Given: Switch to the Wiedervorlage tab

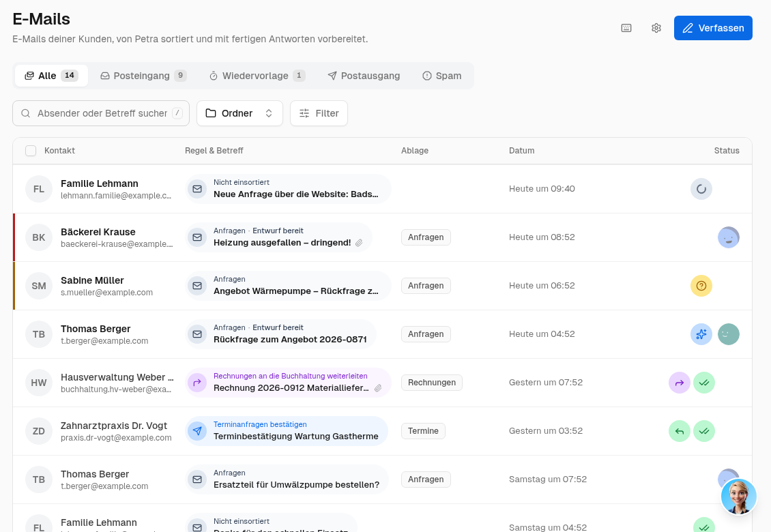Looking at the screenshot, I should [257, 76].
